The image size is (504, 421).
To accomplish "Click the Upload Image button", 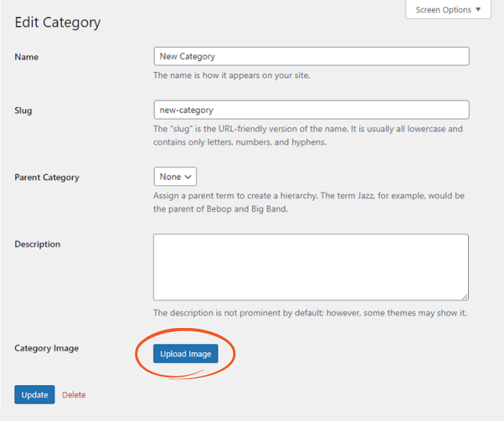I will pyautogui.click(x=186, y=353).
